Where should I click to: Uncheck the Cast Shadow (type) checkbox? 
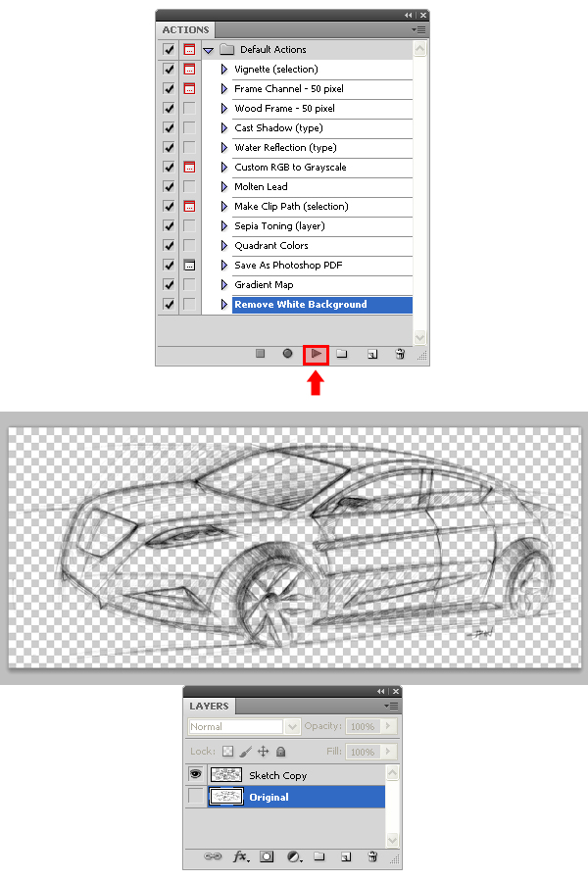[169, 128]
